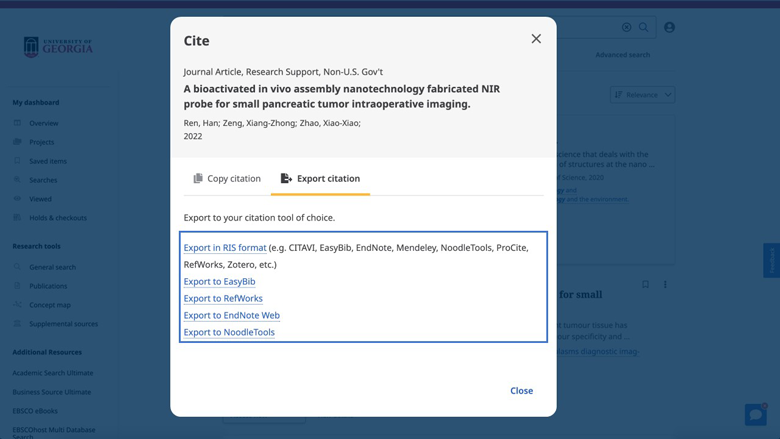Close the Cite dialog with the X icon
This screenshot has height=439, width=780.
pyautogui.click(x=536, y=39)
